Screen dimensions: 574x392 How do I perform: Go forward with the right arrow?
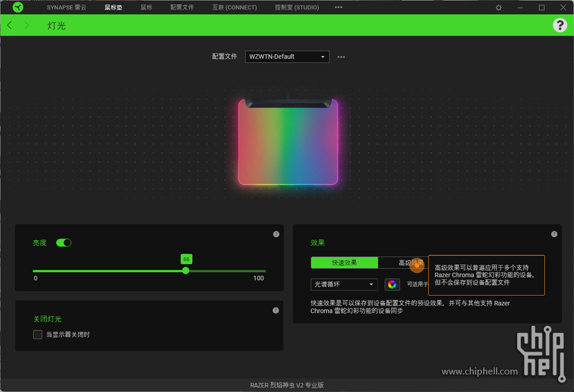(x=26, y=25)
